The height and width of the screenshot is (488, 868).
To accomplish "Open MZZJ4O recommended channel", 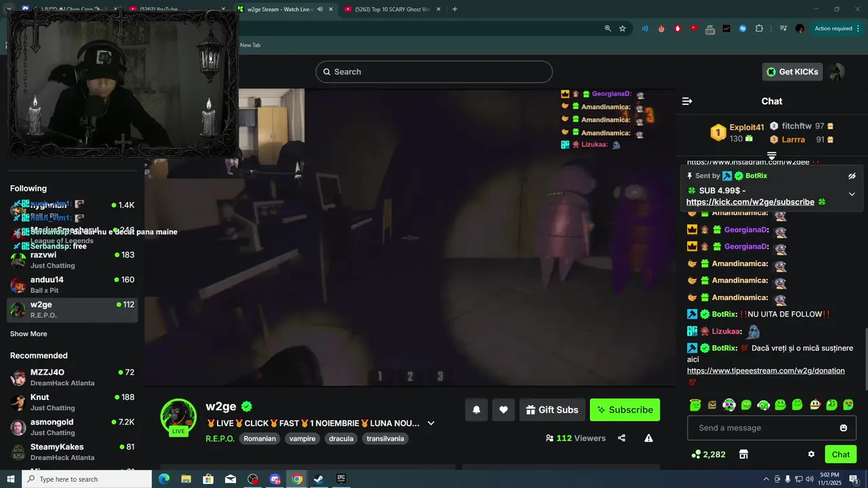I will (x=73, y=377).
